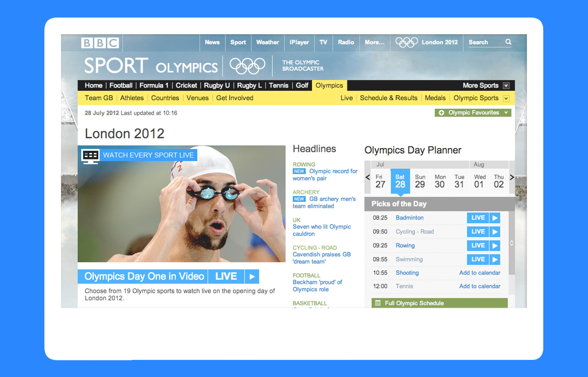Open Weather in the top bar
588x377 pixels.
point(267,42)
